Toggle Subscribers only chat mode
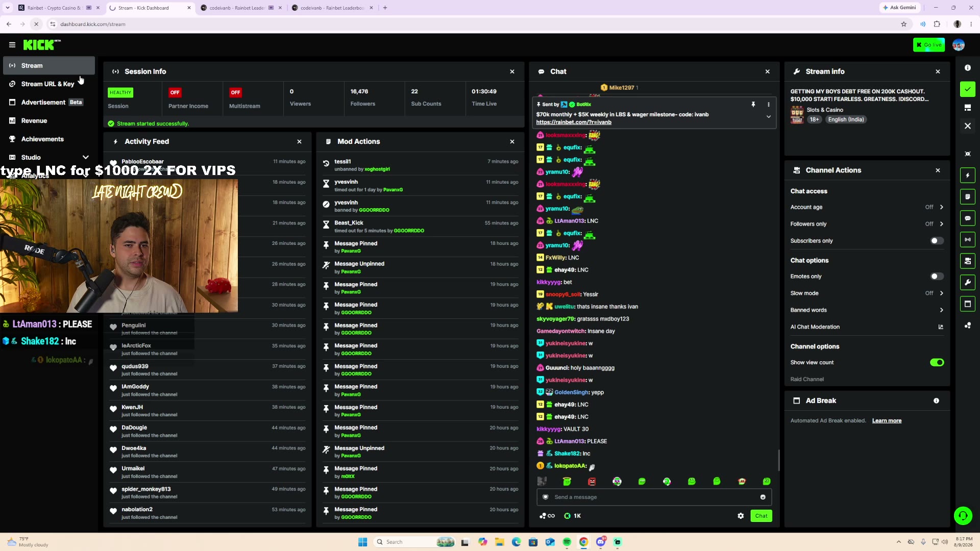 coord(937,241)
